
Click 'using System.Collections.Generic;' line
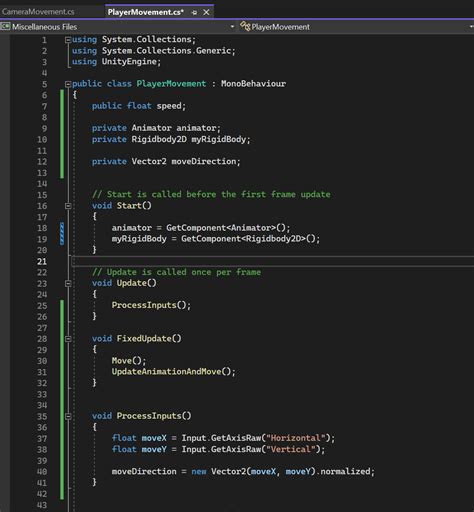(154, 51)
